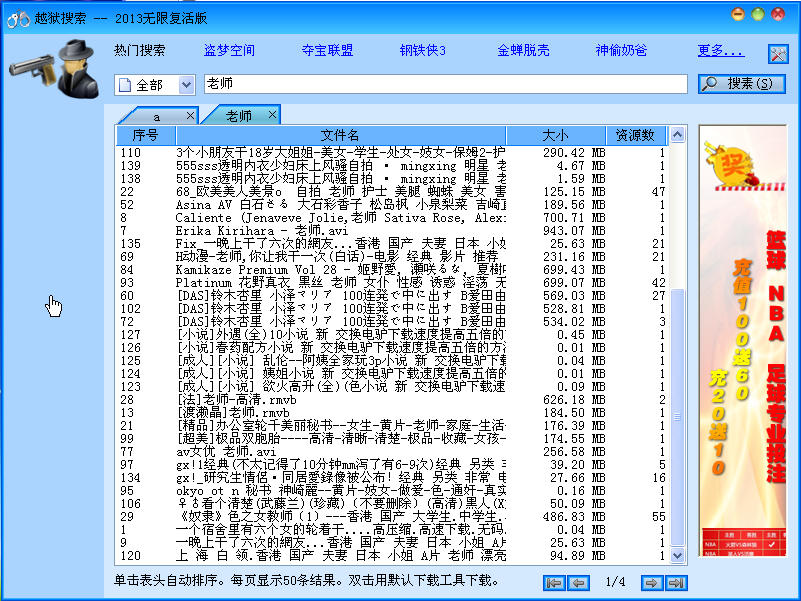
Task: Open the settings wrench icon beside 更多
Action: 778,53
